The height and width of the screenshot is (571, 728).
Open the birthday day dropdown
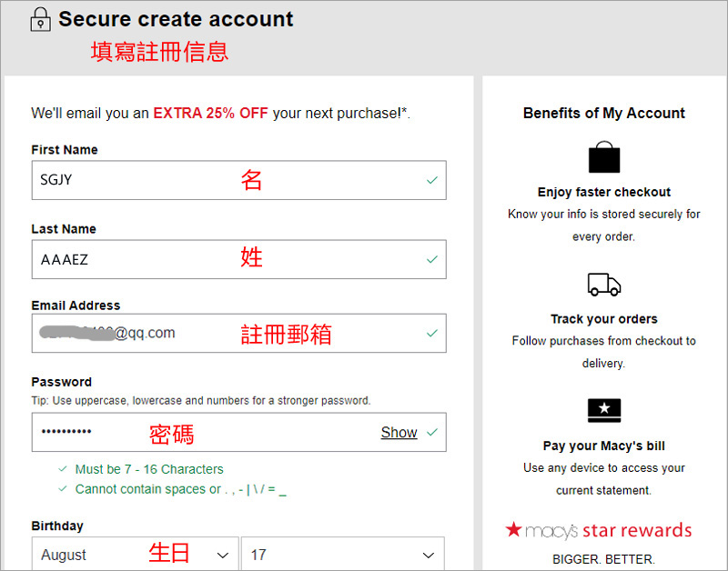click(342, 555)
